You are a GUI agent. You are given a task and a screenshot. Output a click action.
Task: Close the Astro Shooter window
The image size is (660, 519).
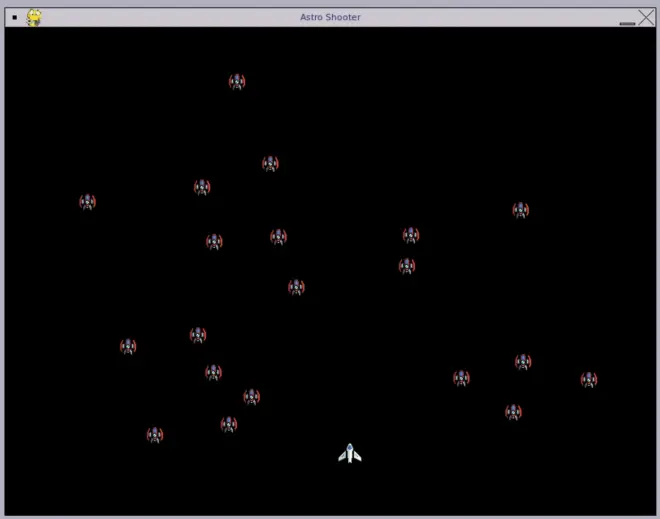646,17
